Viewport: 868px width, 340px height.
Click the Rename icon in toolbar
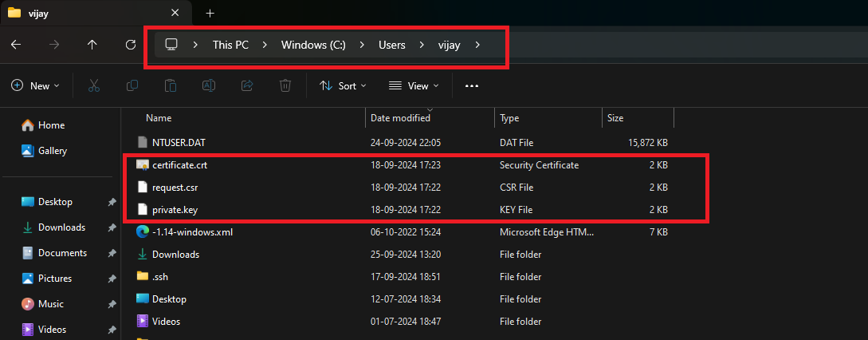coord(208,85)
